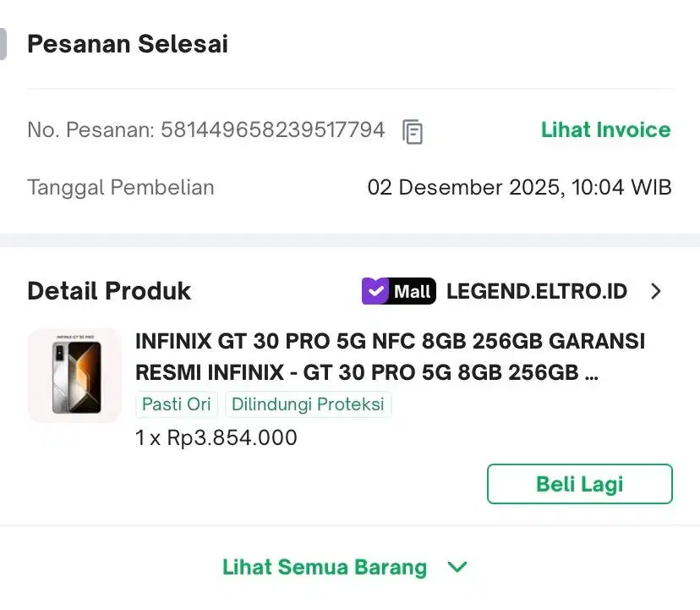700x610 pixels.
Task: Copy the order number using the copy icon
Action: [x=412, y=132]
